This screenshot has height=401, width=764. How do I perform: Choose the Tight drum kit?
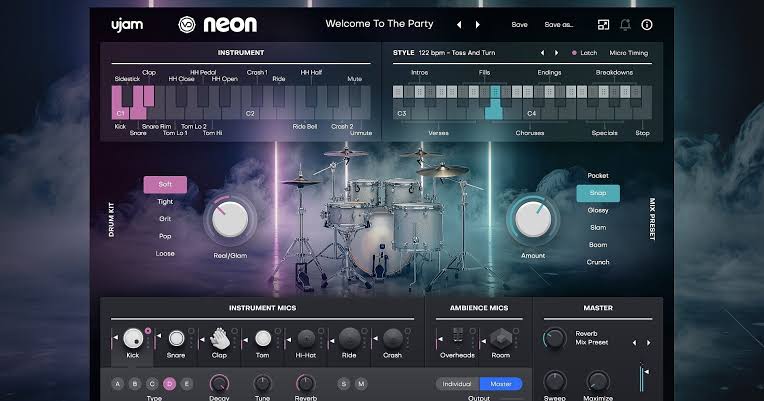tap(165, 202)
